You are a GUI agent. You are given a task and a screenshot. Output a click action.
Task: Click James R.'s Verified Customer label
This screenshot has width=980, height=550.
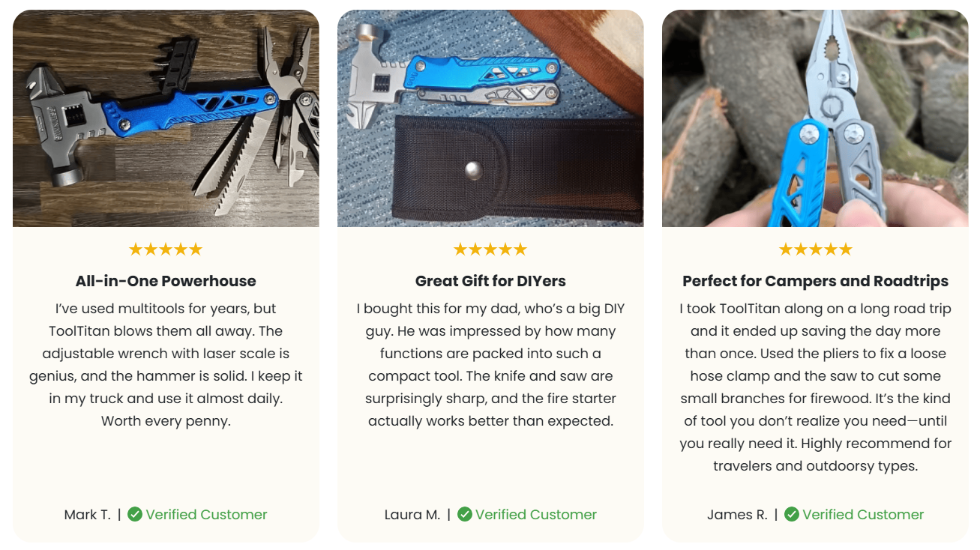tap(863, 515)
